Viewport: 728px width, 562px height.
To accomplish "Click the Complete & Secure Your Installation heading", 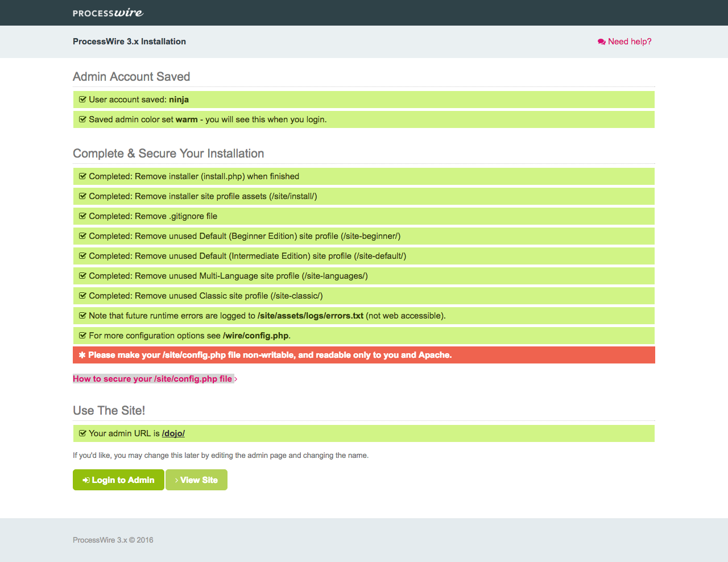I will tap(168, 154).
